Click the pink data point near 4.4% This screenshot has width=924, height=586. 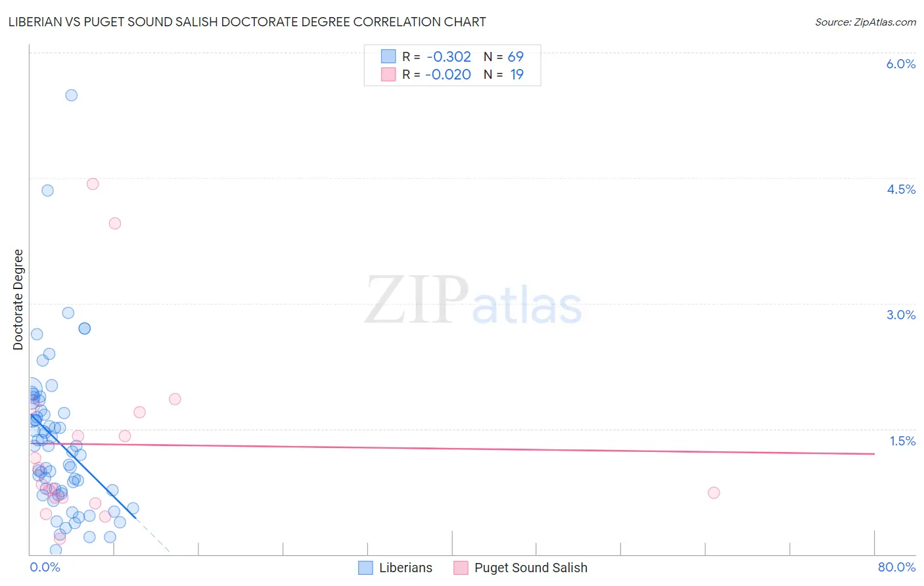point(93,184)
